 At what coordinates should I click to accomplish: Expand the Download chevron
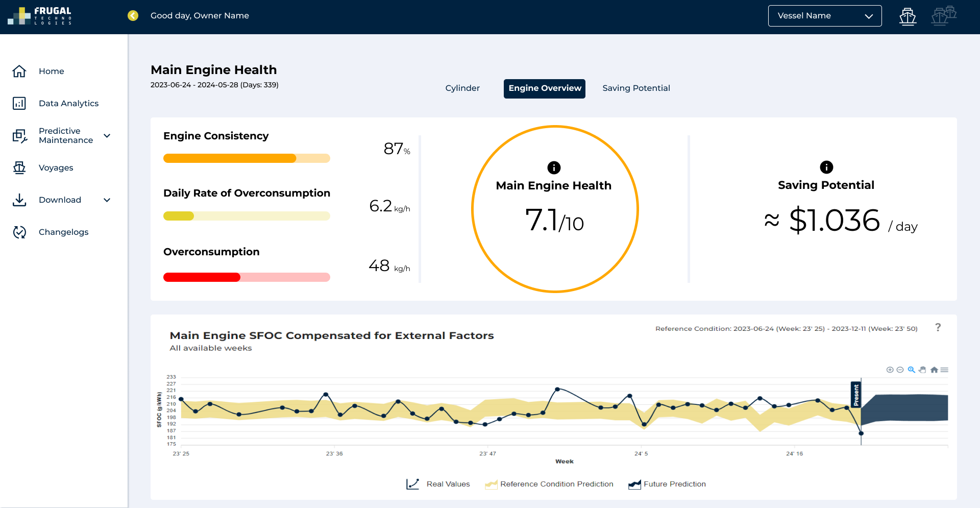click(x=107, y=200)
